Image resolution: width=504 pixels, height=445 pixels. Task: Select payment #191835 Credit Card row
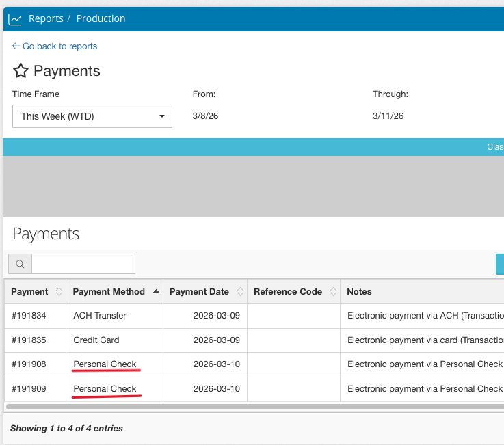[29, 340]
